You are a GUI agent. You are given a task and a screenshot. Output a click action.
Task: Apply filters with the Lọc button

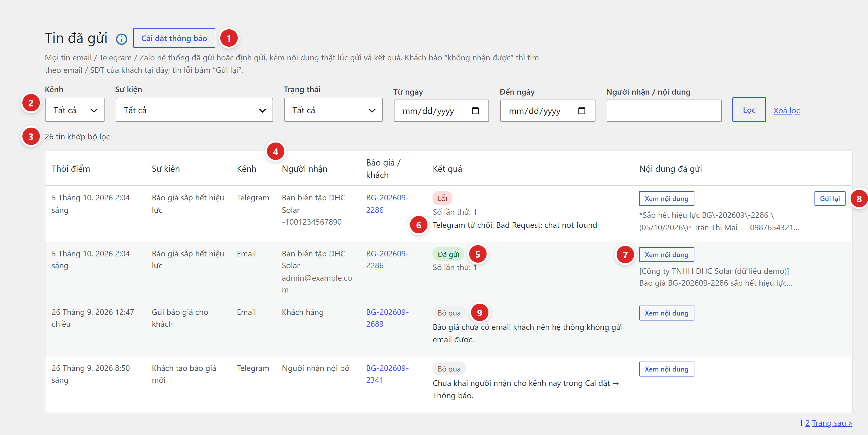[x=749, y=110]
